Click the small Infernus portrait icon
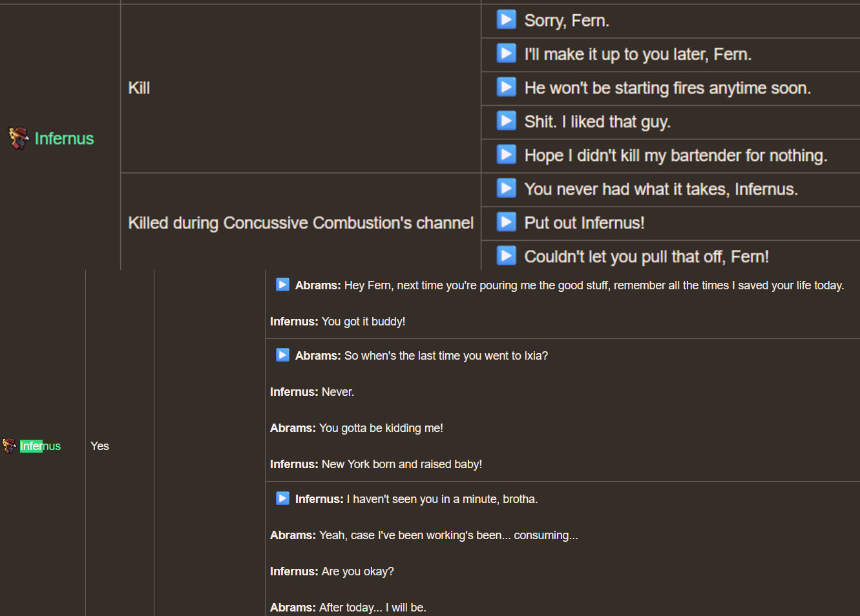The image size is (860, 616). pyautogui.click(x=9, y=446)
